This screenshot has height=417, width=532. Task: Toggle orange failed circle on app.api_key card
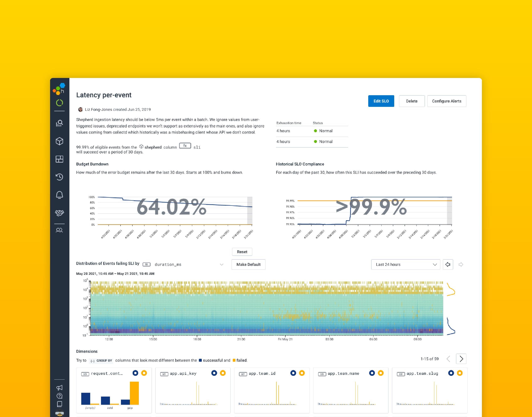tap(223, 373)
